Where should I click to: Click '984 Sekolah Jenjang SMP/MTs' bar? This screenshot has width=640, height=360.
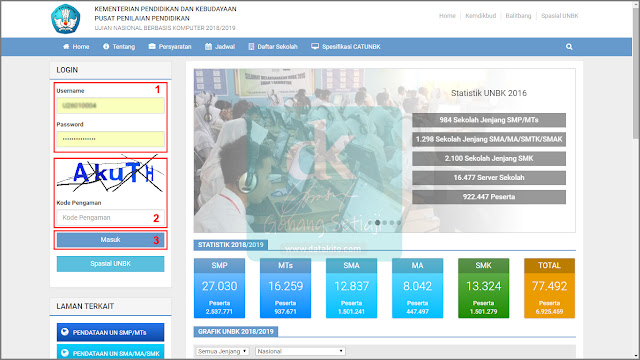(x=489, y=120)
